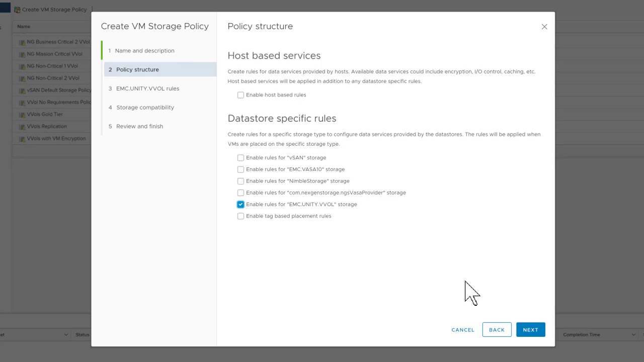Screen dimensions: 644x362
Task: Enable host based rules checkbox
Action: coord(240,95)
